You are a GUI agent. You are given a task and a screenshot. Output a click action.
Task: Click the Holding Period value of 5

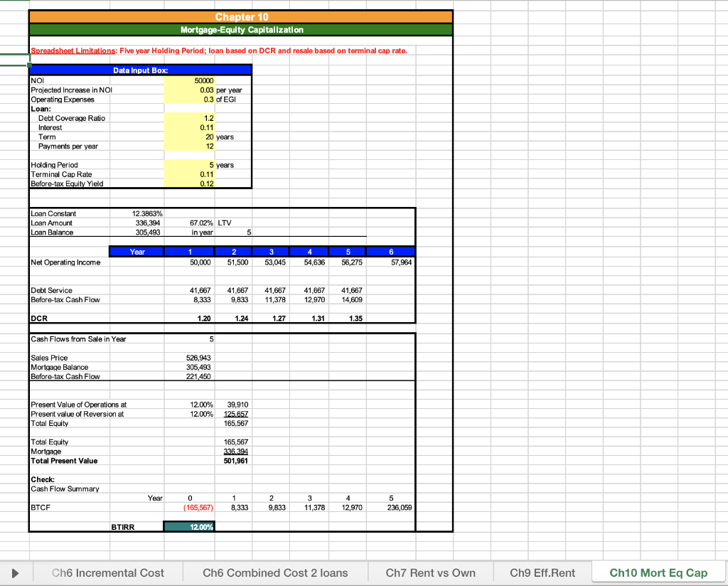[189, 164]
